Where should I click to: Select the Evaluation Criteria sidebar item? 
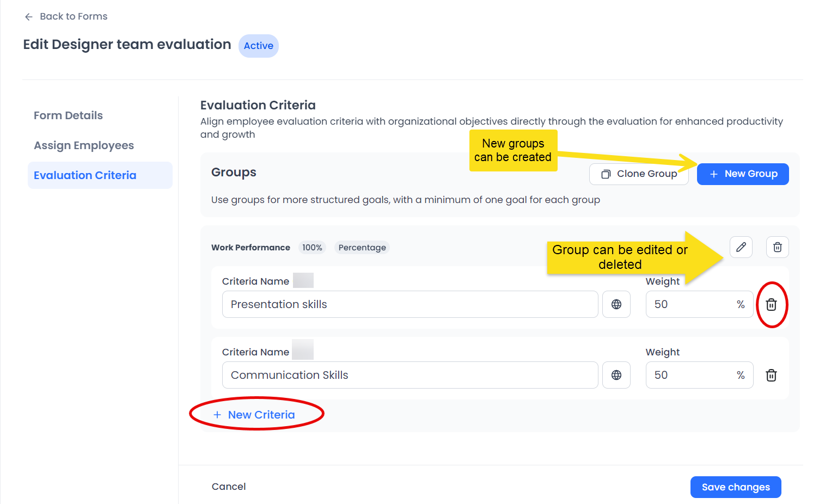85,175
